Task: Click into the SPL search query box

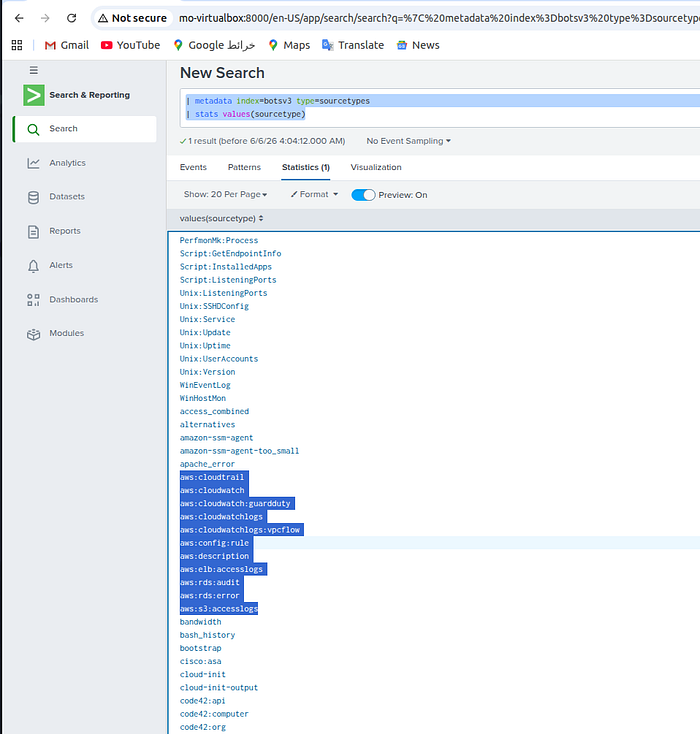Action: [x=440, y=108]
